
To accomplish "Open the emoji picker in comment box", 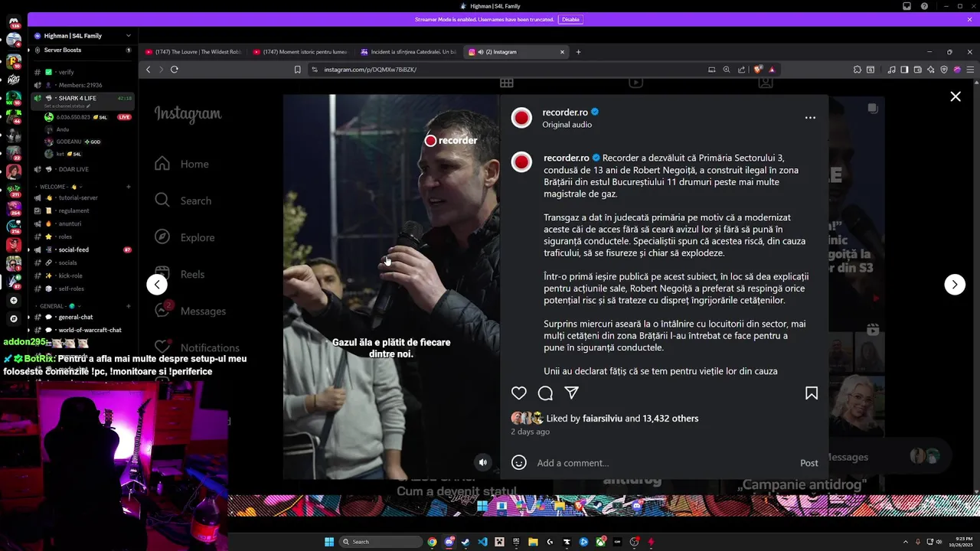I will tap(519, 462).
